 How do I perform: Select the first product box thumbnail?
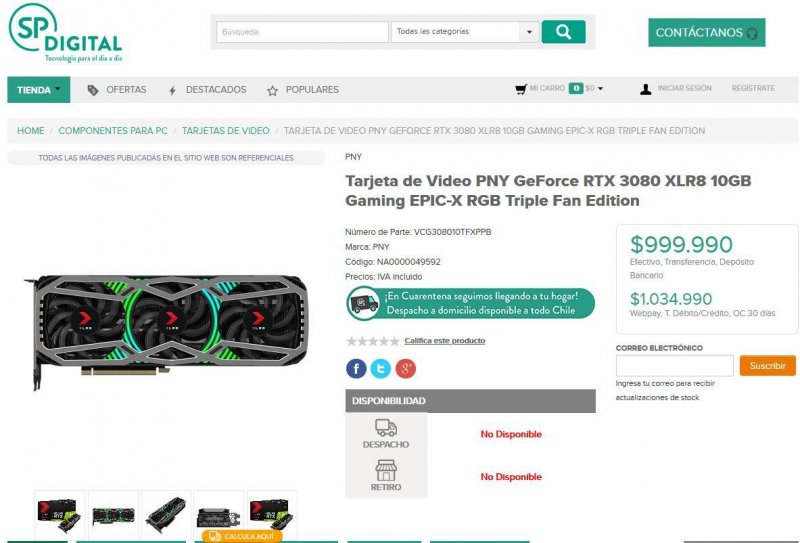pos(59,515)
